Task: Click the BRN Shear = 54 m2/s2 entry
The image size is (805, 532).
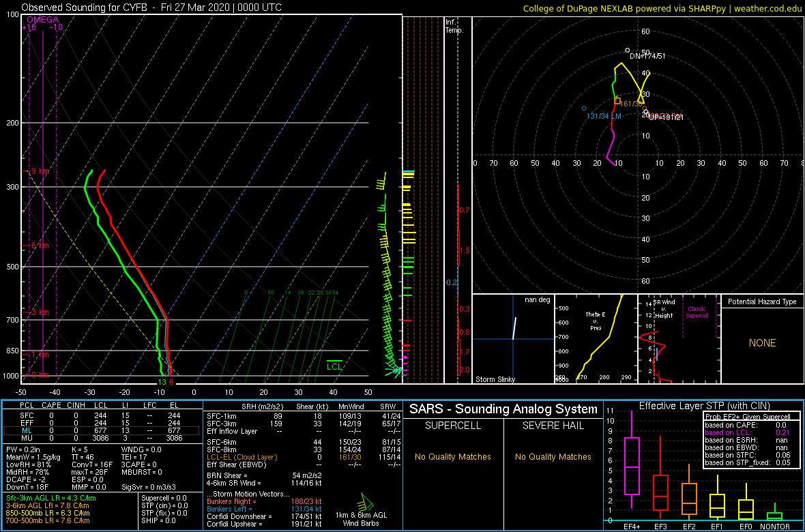Action: pos(264,475)
